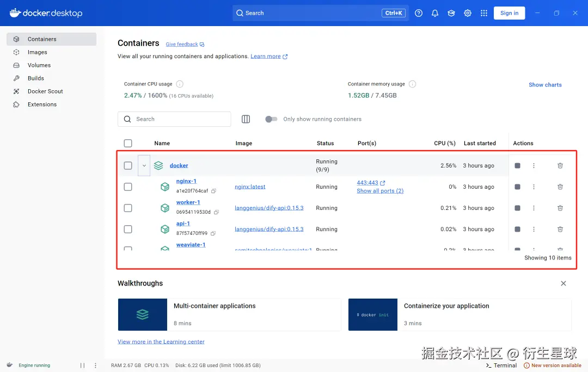The width and height of the screenshot is (588, 372).
Task: Delete the nginx-1 container
Action: pyautogui.click(x=560, y=187)
